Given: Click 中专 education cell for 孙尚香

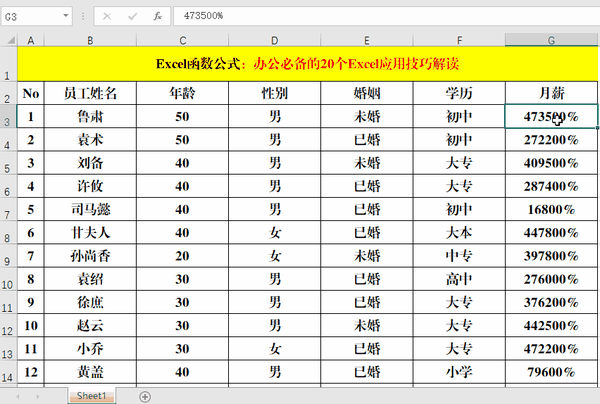Looking at the screenshot, I should 459,256.
